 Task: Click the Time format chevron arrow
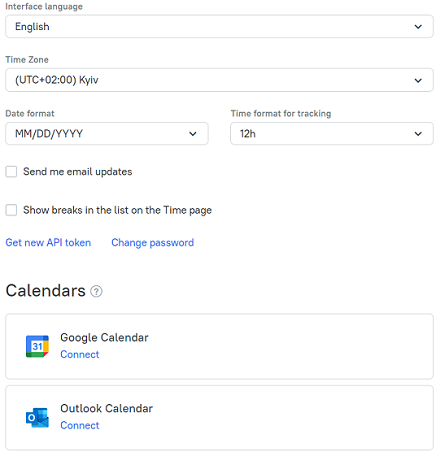click(x=418, y=134)
